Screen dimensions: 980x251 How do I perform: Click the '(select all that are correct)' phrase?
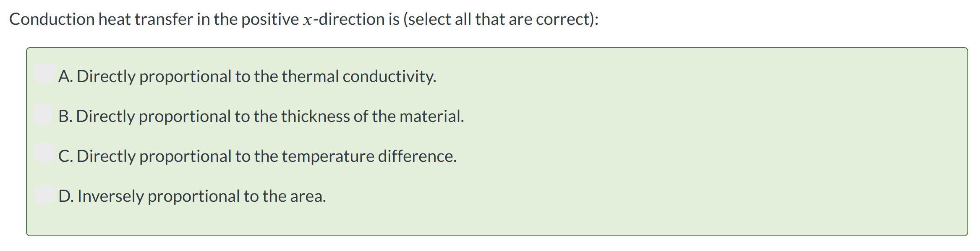tap(501, 19)
